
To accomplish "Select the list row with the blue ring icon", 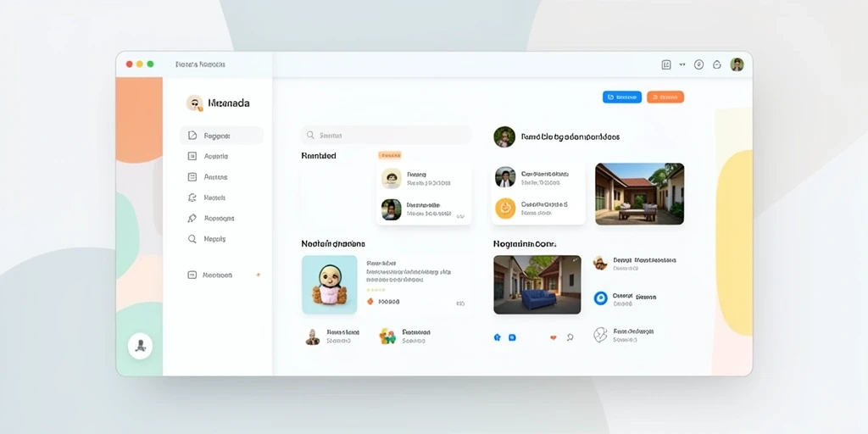I will (x=626, y=299).
